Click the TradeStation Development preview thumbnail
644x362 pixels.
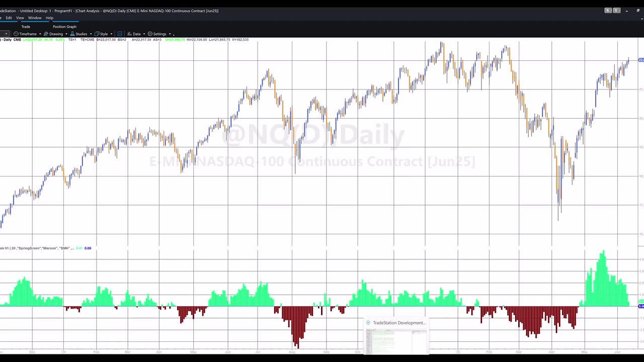396,341
